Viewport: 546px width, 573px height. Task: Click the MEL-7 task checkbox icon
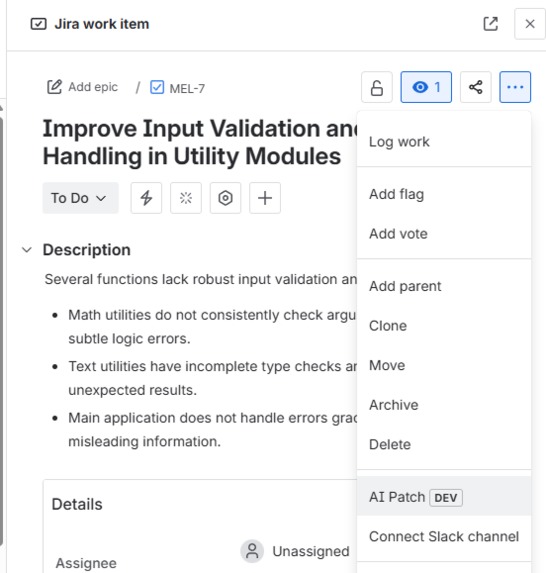(x=157, y=88)
